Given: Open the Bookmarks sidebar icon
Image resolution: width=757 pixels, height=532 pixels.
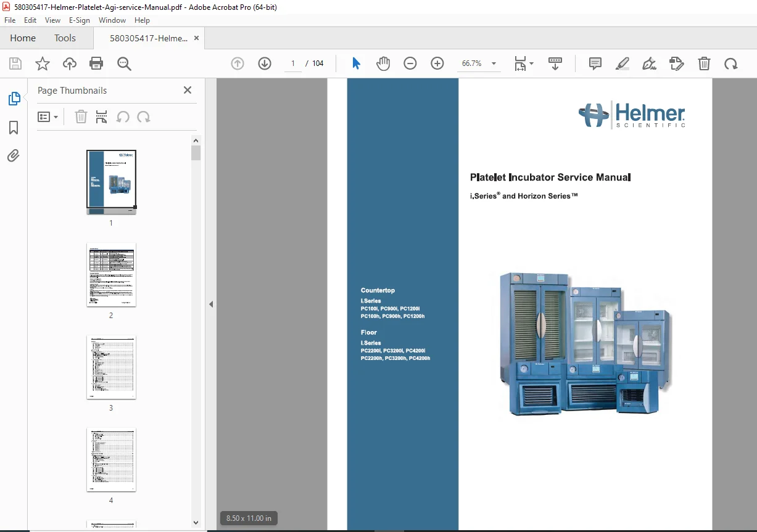Looking at the screenshot, I should pos(14,128).
